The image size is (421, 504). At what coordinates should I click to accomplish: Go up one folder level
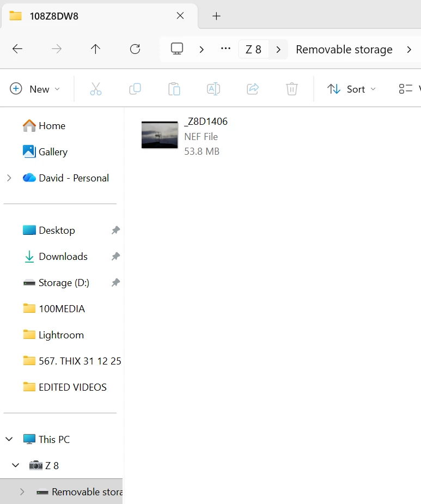coord(95,49)
